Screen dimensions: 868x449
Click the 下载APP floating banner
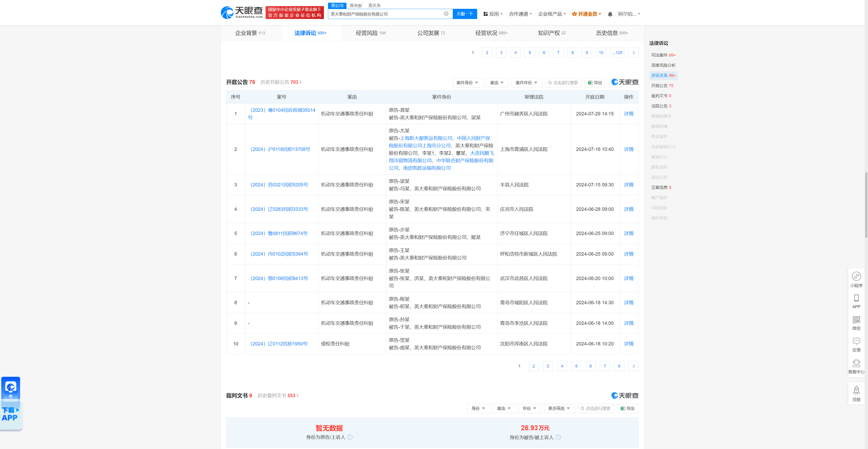(11, 404)
